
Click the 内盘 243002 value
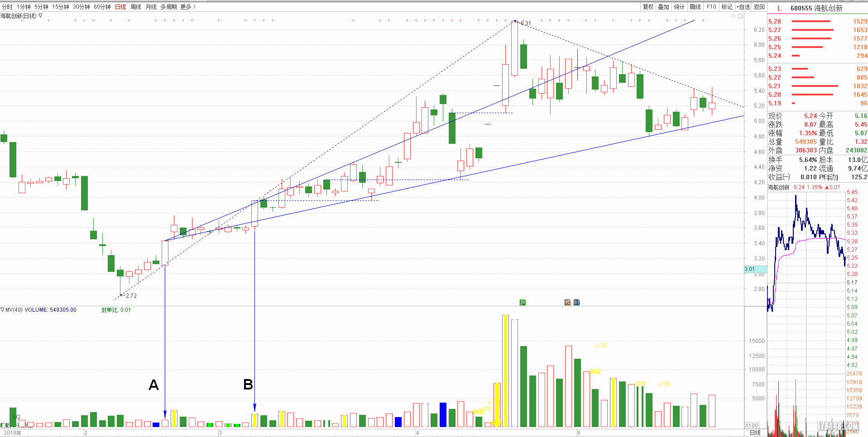point(856,150)
